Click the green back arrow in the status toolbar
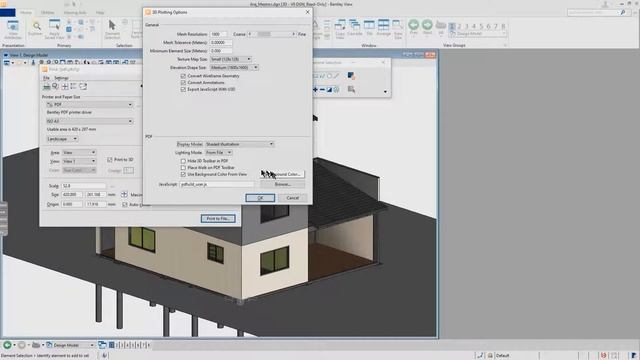 point(7,345)
